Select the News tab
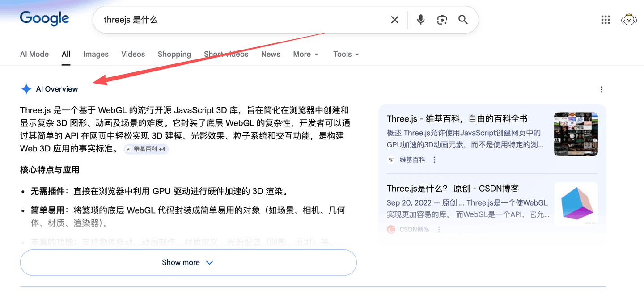Image resolution: width=644 pixels, height=294 pixels. tap(271, 54)
